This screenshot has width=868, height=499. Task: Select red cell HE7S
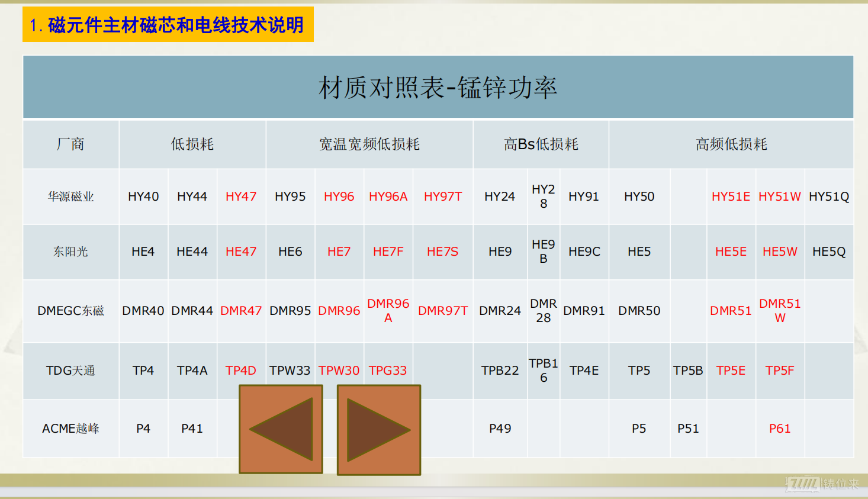pos(443,252)
